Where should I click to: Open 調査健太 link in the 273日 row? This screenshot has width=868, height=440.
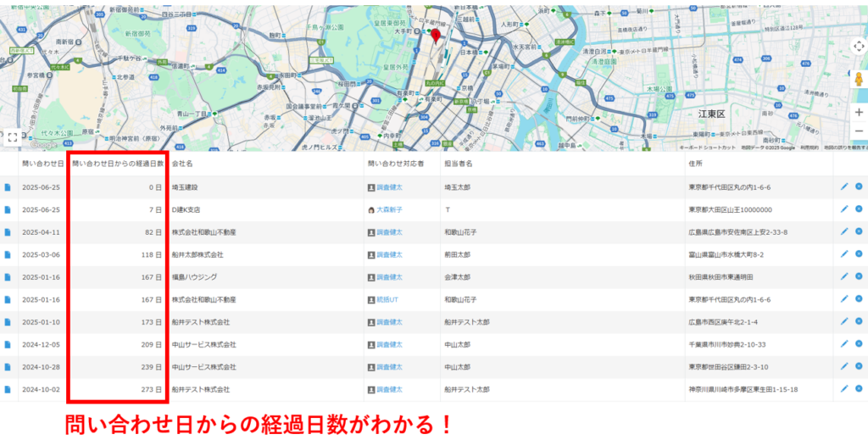[390, 390]
